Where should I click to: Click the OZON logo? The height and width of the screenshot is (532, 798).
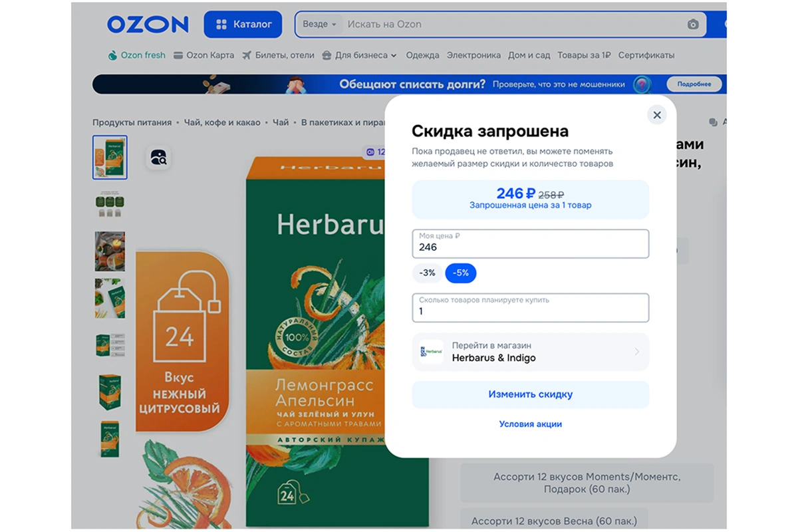coord(148,25)
